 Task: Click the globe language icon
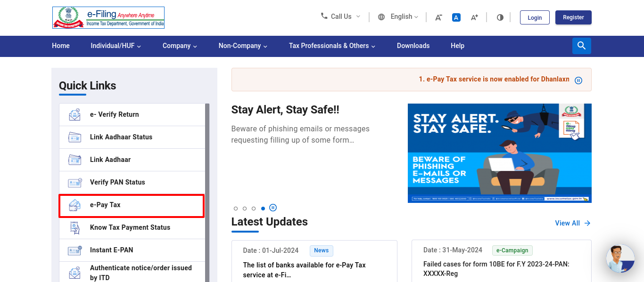coord(381,17)
